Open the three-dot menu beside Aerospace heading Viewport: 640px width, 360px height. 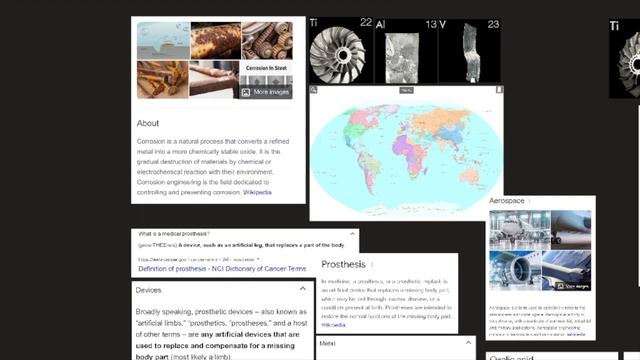tap(529, 201)
